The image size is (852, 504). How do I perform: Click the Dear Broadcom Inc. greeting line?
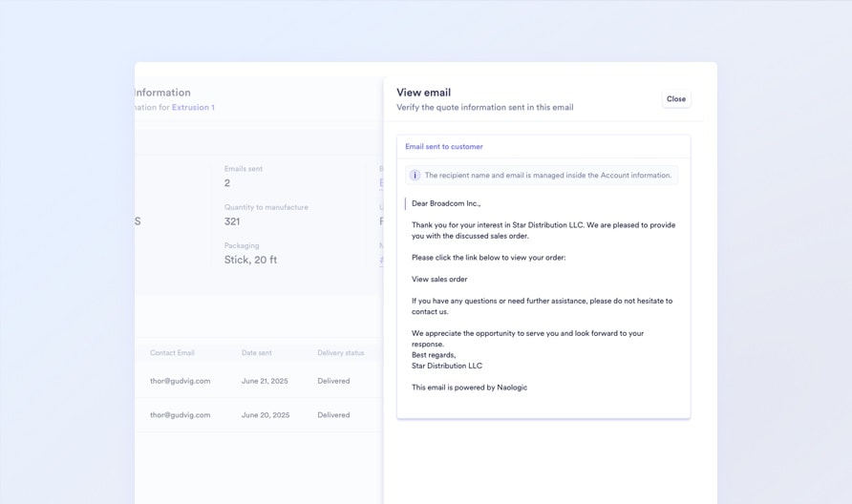[x=445, y=203]
